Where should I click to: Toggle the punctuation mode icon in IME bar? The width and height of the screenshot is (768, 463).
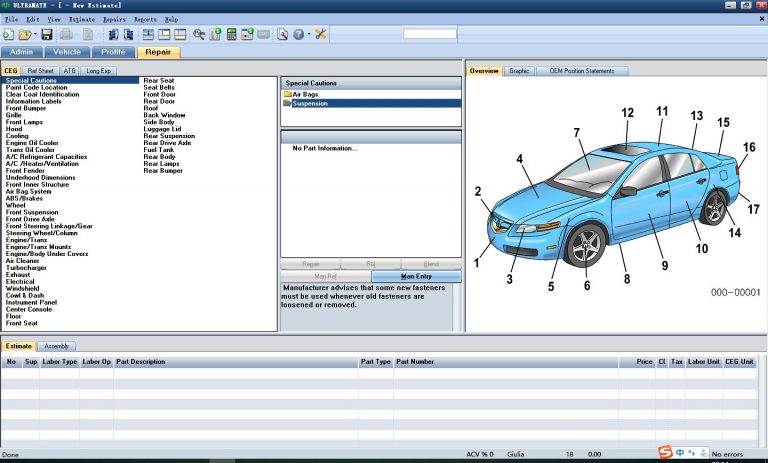691,453
